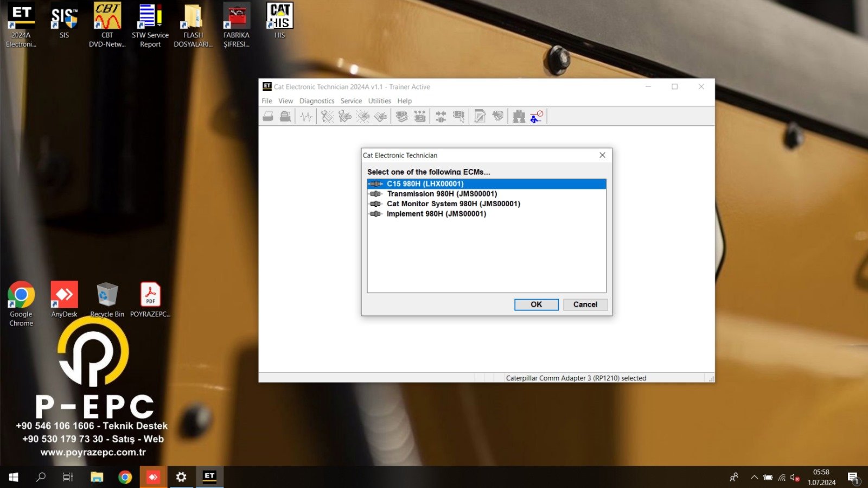Click the Print Preview toolbar icon
868x488 pixels.
[x=285, y=116]
